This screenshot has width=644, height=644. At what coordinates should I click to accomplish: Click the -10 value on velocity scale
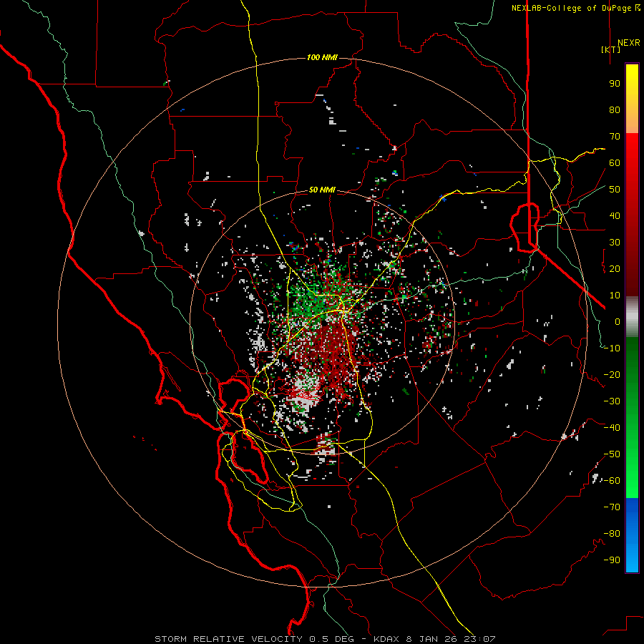coord(612,348)
